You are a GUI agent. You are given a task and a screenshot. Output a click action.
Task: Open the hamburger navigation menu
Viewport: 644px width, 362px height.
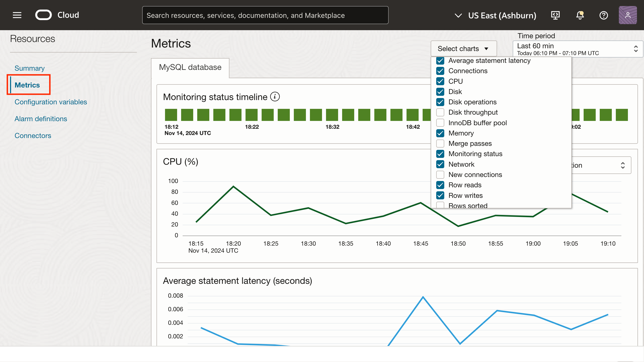coord(17,15)
